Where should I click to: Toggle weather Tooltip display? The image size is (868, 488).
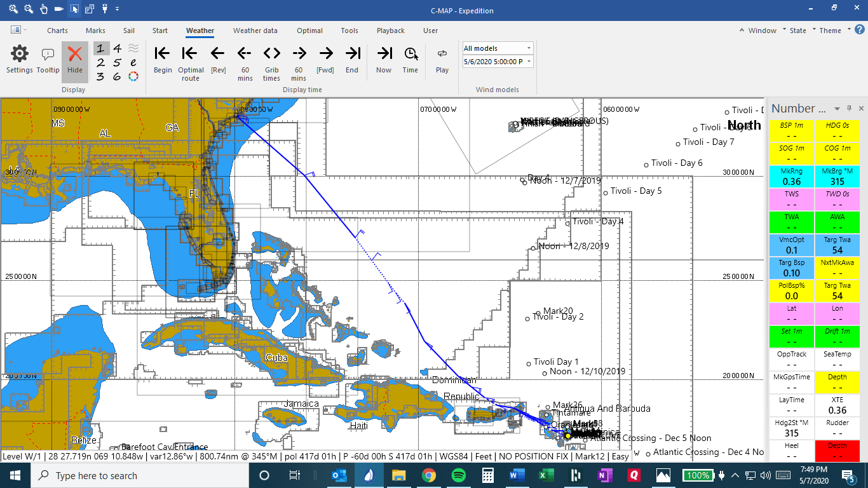coord(48,60)
